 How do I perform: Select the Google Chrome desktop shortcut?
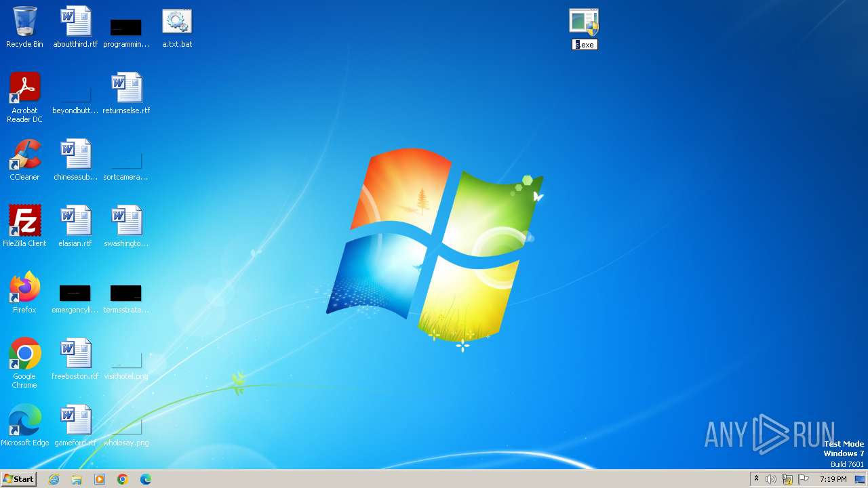click(x=24, y=354)
